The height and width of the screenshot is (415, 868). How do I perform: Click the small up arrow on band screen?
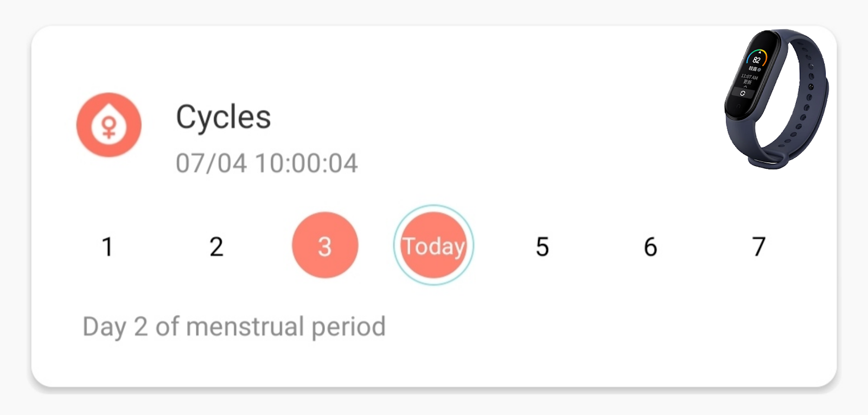pyautogui.click(x=745, y=87)
